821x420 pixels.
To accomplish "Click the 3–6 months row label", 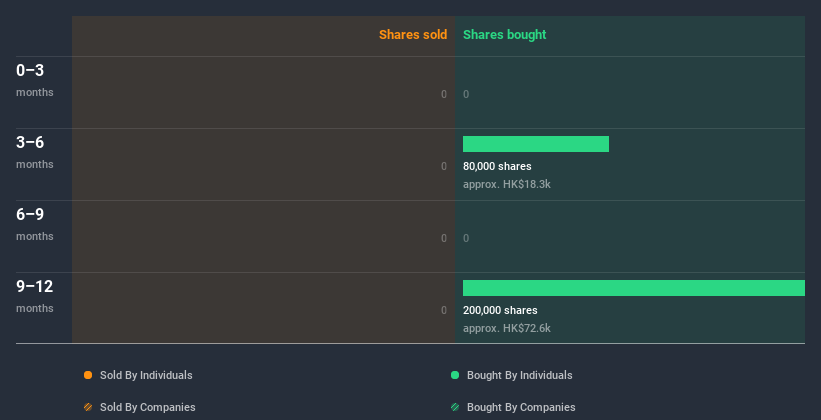I will click(x=35, y=152).
